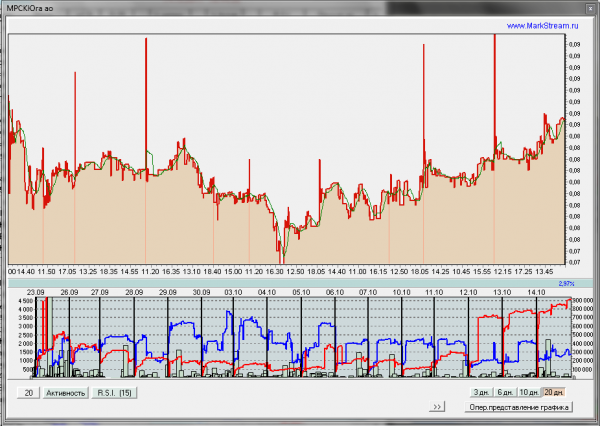Click the '12.15' time label
This screenshot has height=426, width=600.
tap(503, 272)
